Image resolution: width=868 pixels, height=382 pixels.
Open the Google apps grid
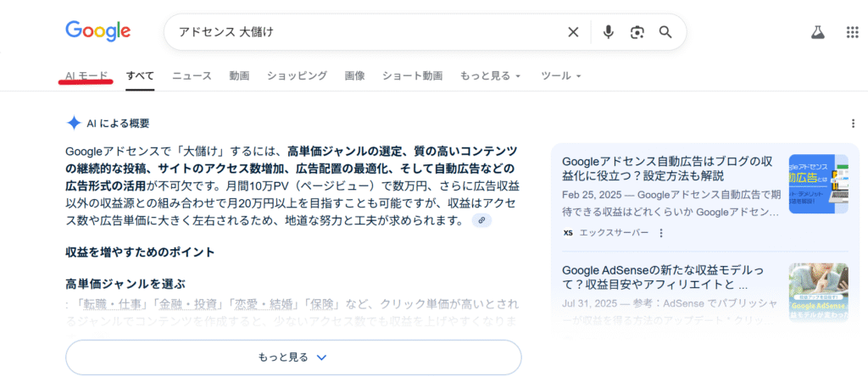[852, 32]
